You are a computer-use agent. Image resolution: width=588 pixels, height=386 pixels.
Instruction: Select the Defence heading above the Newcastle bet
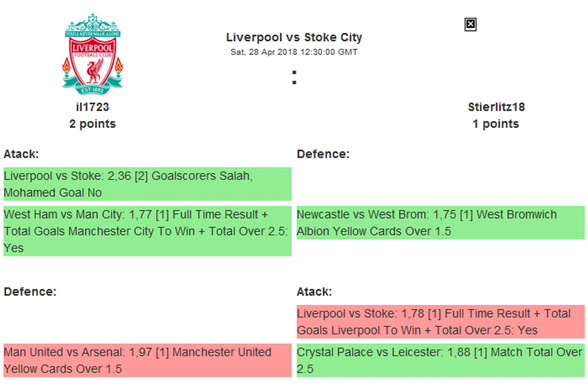point(323,154)
